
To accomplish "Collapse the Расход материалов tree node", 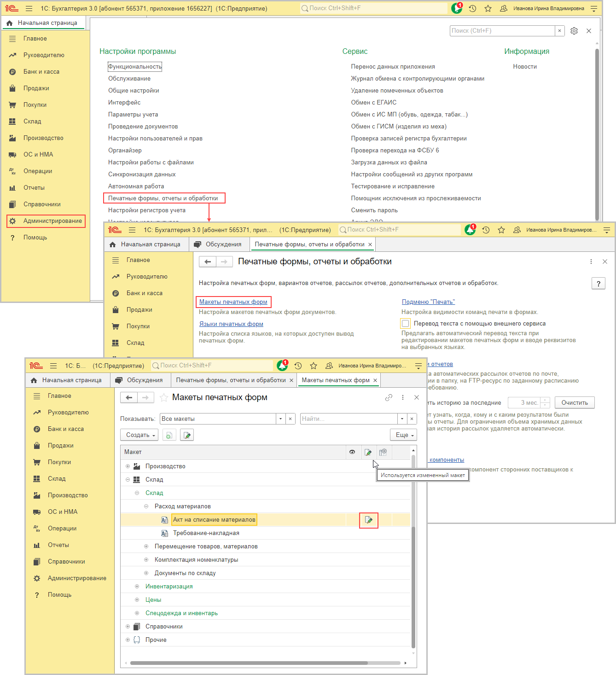I will tap(146, 506).
